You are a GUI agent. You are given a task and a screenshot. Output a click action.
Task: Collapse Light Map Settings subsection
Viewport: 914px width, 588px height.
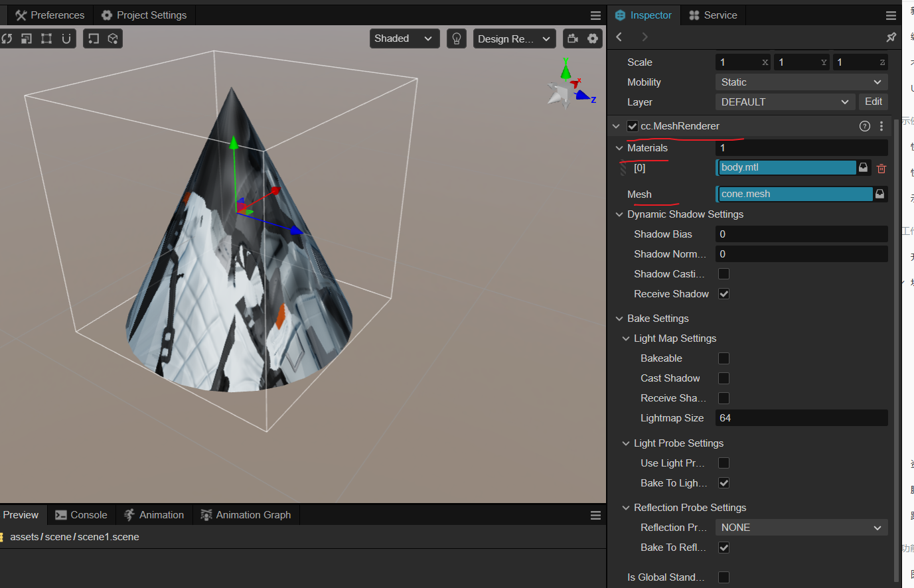tap(626, 338)
